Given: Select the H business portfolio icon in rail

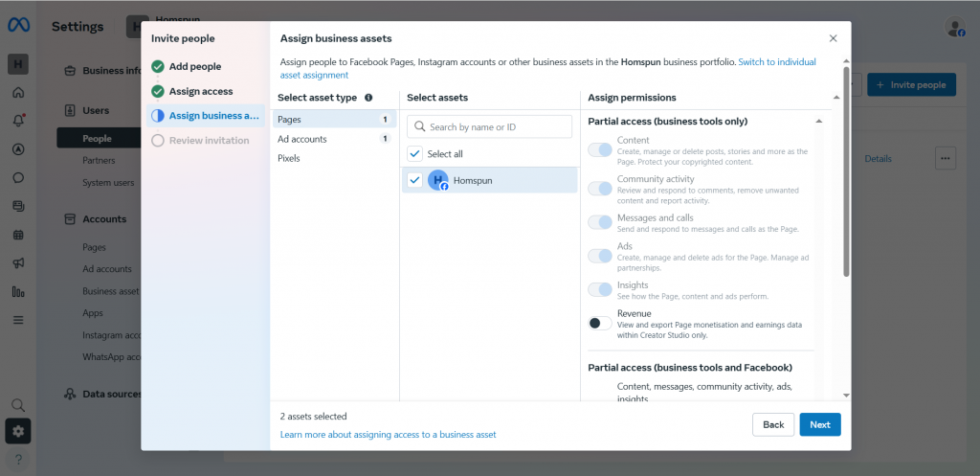Looking at the screenshot, I should [18, 64].
